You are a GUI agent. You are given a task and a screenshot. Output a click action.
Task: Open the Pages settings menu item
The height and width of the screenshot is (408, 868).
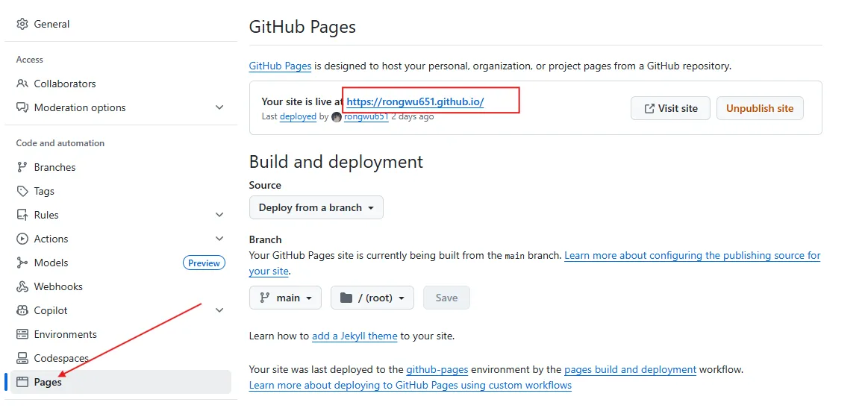click(48, 382)
